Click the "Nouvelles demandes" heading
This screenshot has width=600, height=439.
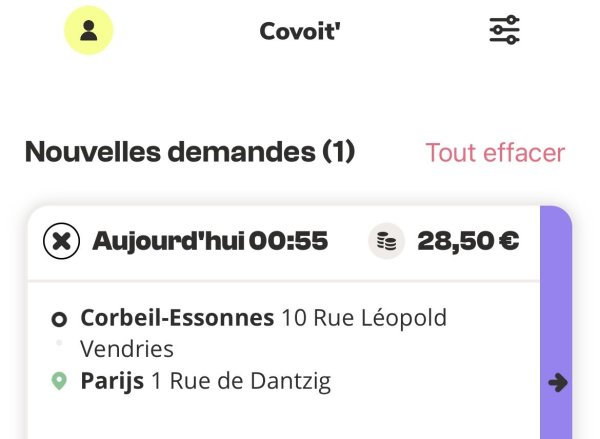click(169, 153)
